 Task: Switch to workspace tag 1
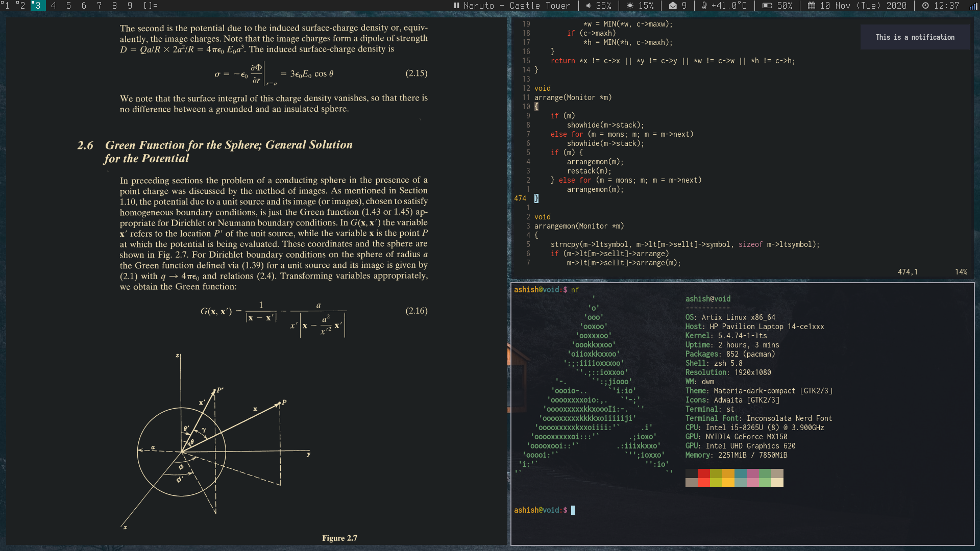click(7, 6)
